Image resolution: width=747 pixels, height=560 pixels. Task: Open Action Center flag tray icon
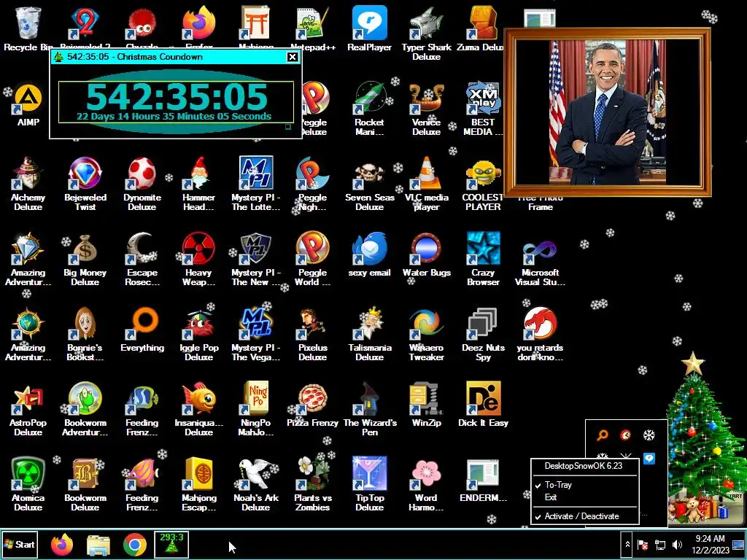tap(643, 544)
